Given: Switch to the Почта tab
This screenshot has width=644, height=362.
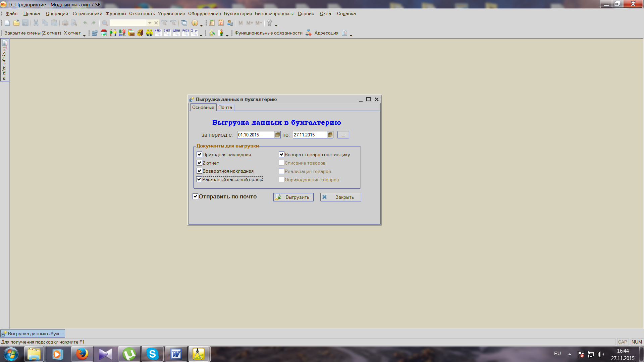Looking at the screenshot, I should [x=225, y=107].
